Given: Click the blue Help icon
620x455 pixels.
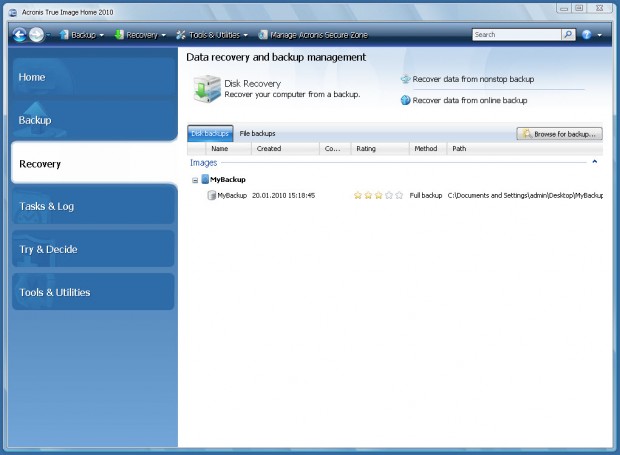Looking at the screenshot, I should 587,35.
